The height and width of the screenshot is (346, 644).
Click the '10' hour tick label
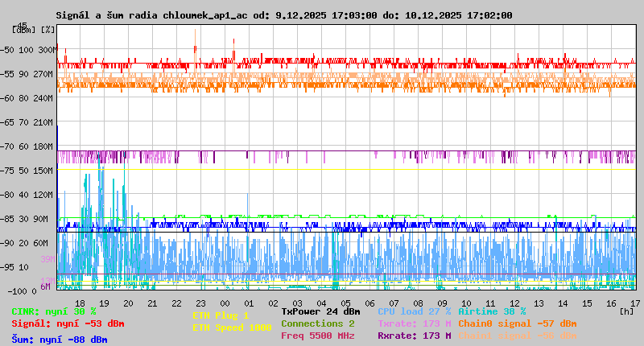(x=467, y=303)
